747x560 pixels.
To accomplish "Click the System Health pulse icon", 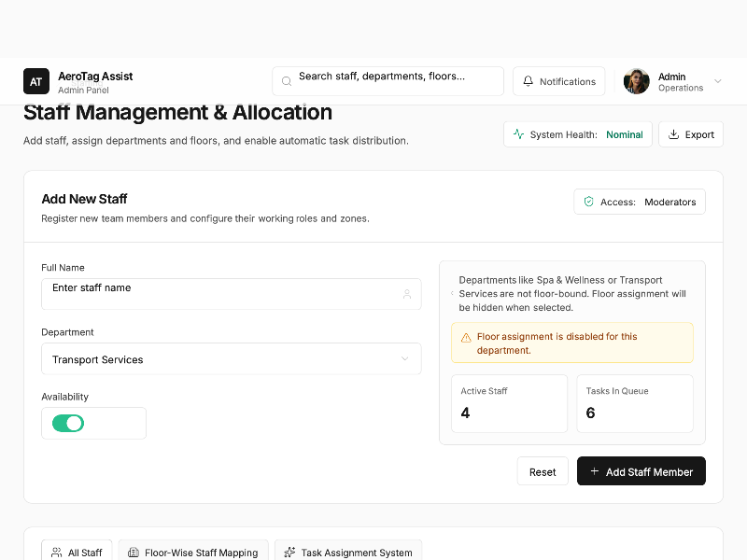I will point(518,134).
